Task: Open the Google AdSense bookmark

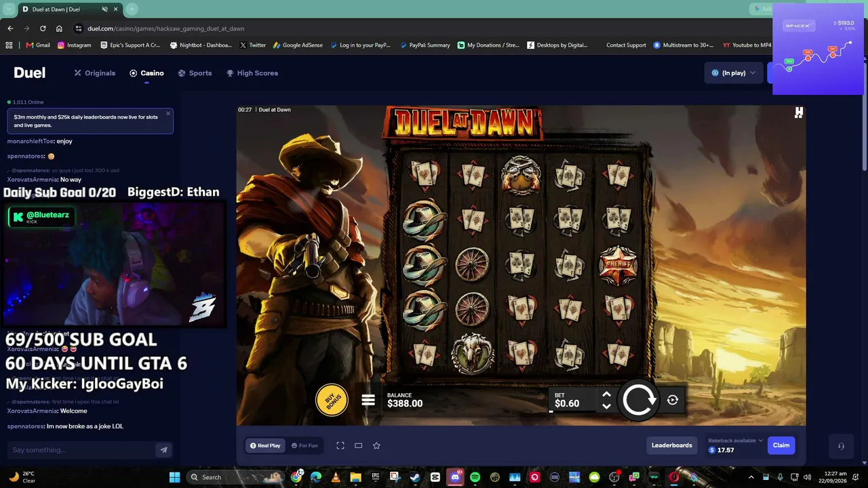Action: [298, 45]
